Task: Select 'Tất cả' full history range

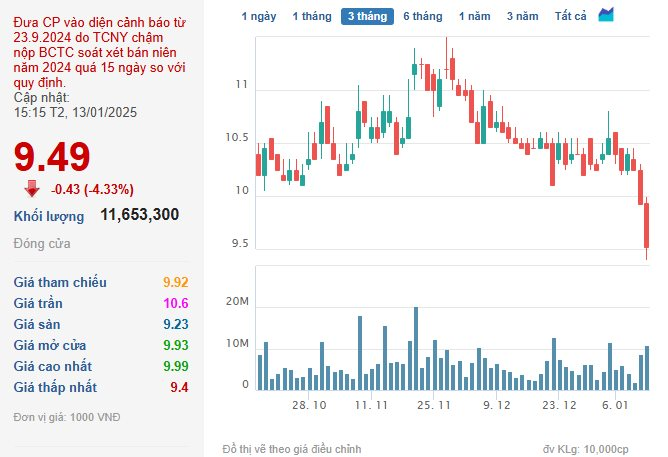Action: tap(570, 16)
